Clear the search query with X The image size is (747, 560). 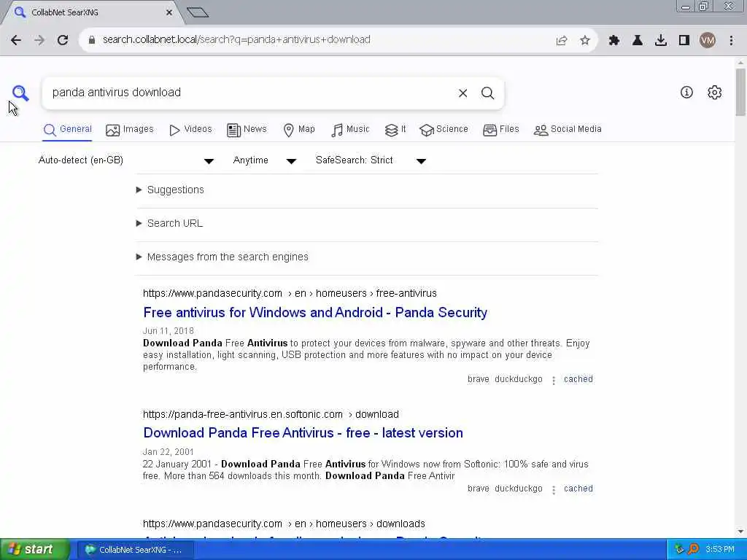point(462,93)
